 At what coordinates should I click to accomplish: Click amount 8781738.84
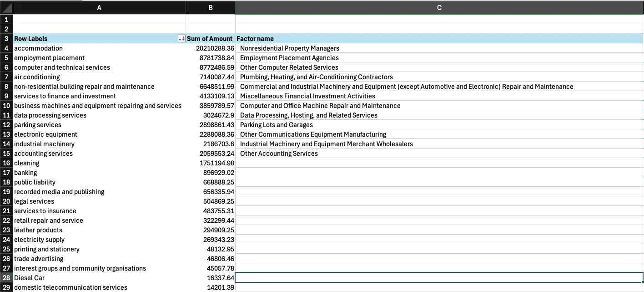coord(211,58)
